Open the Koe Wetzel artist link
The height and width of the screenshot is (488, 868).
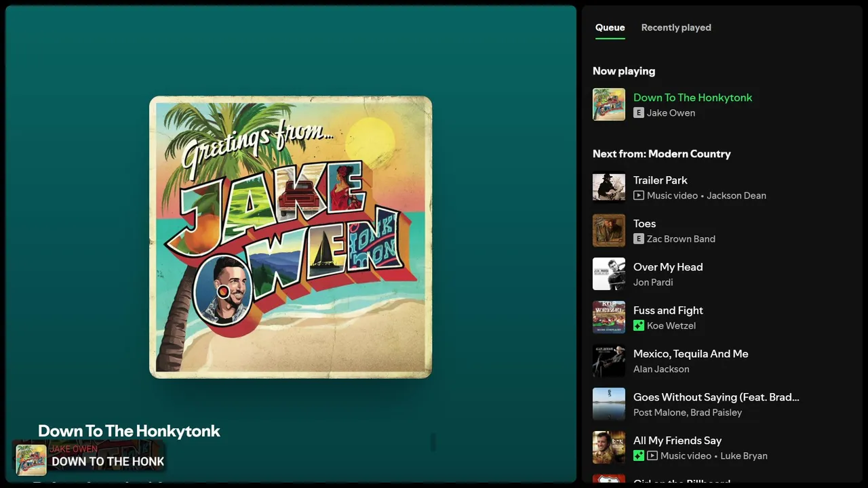coord(671,326)
